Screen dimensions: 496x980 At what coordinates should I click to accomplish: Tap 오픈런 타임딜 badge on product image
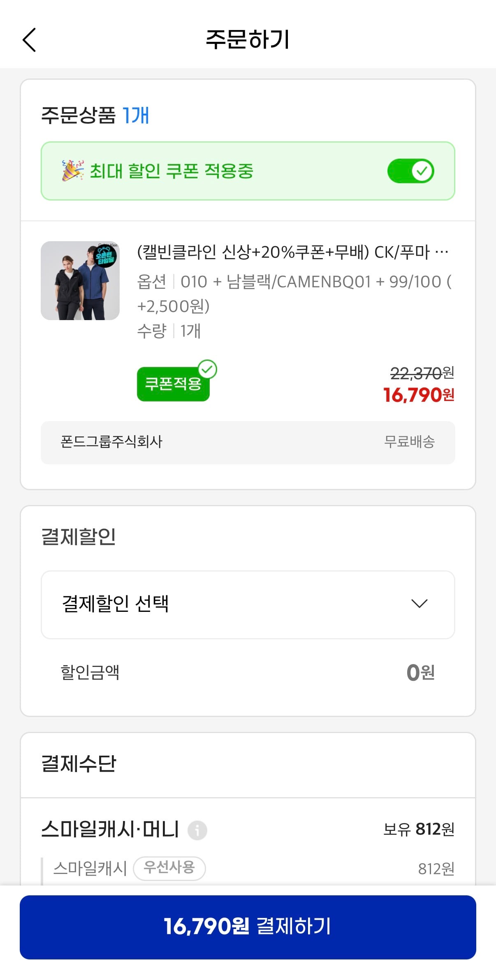105,256
